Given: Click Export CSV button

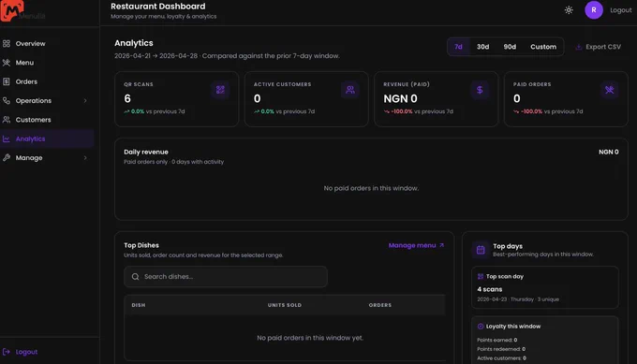Looking at the screenshot, I should point(598,47).
